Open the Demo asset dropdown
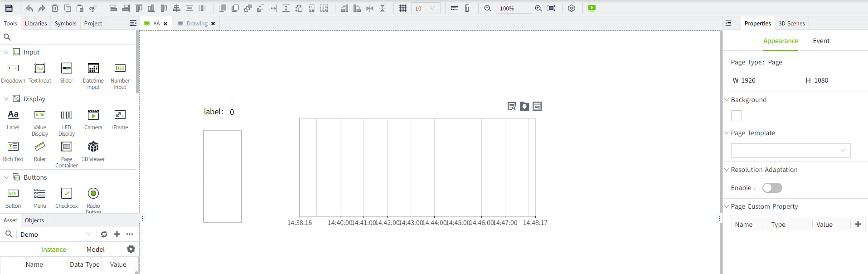Viewport: 868px width, 274px height. point(89,234)
